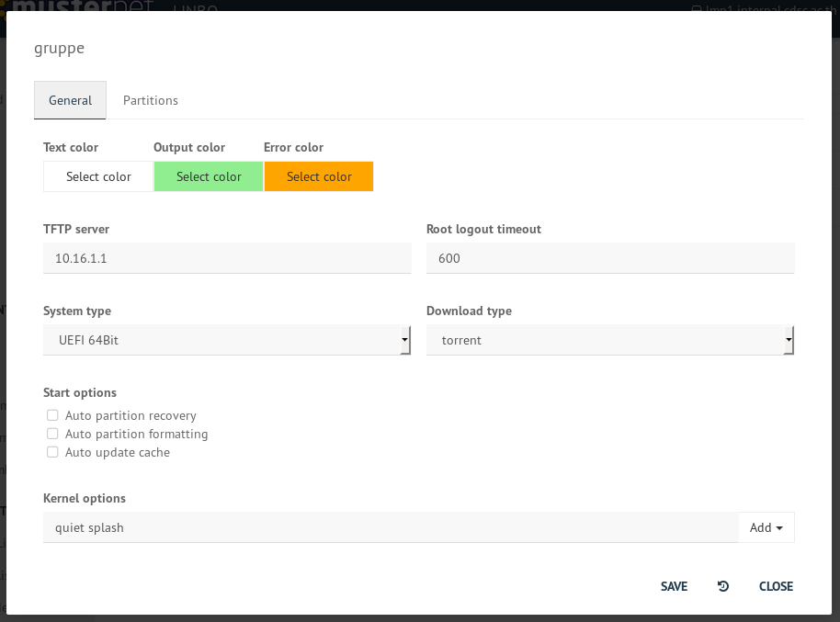Image resolution: width=840 pixels, height=622 pixels.
Task: Click the Root logout timeout field
Action: click(609, 258)
